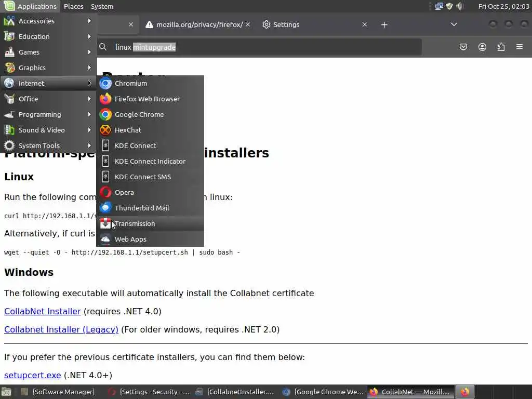Open the CollabNet Installer link

(43, 311)
